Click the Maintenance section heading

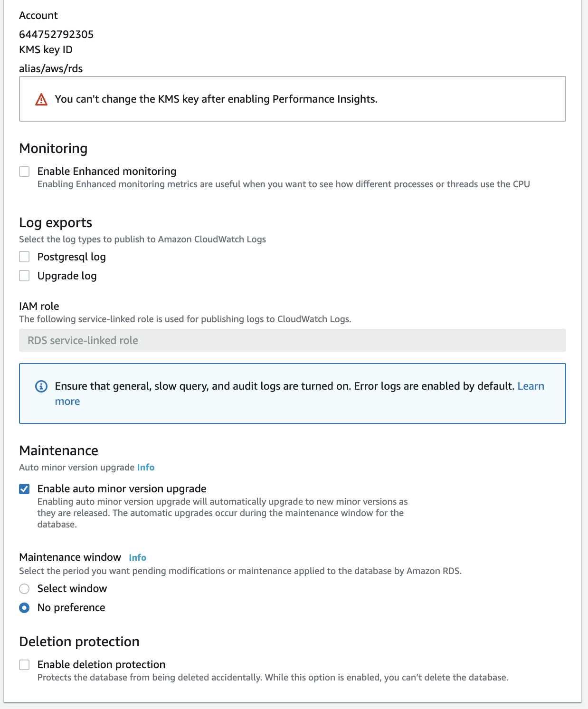pyautogui.click(x=59, y=450)
